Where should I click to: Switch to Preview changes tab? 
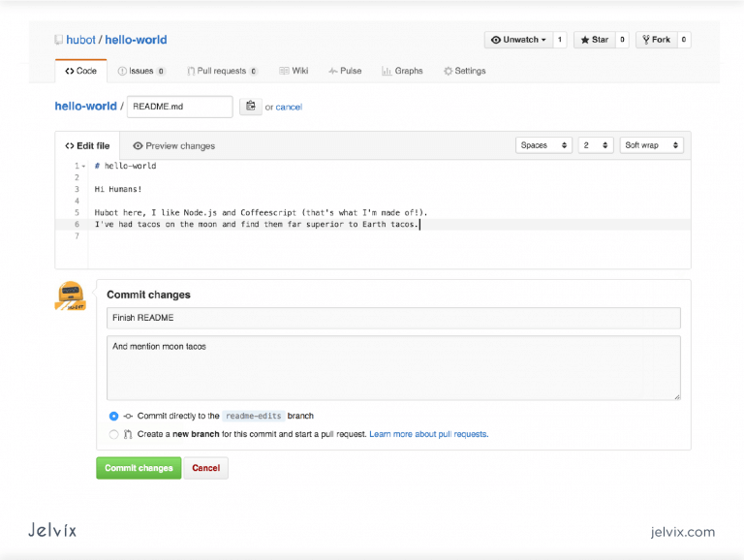point(174,146)
